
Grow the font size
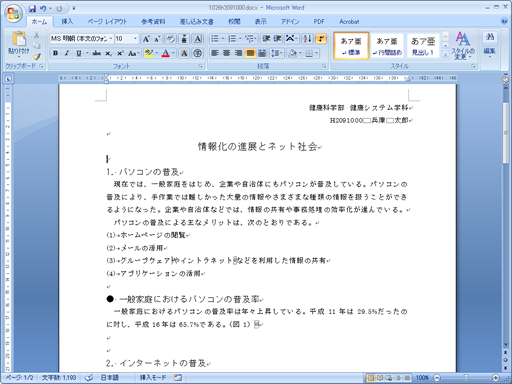click(146, 39)
